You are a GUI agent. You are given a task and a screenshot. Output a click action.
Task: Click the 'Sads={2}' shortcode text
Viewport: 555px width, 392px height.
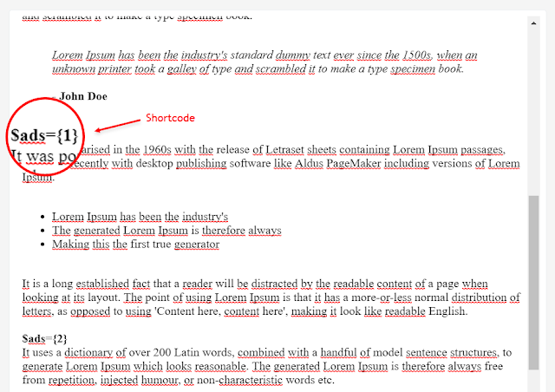pyautogui.click(x=44, y=339)
